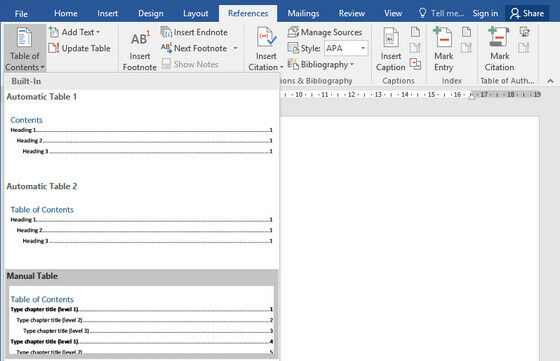Expand the Next Footnote dropdown arrow

(235, 48)
